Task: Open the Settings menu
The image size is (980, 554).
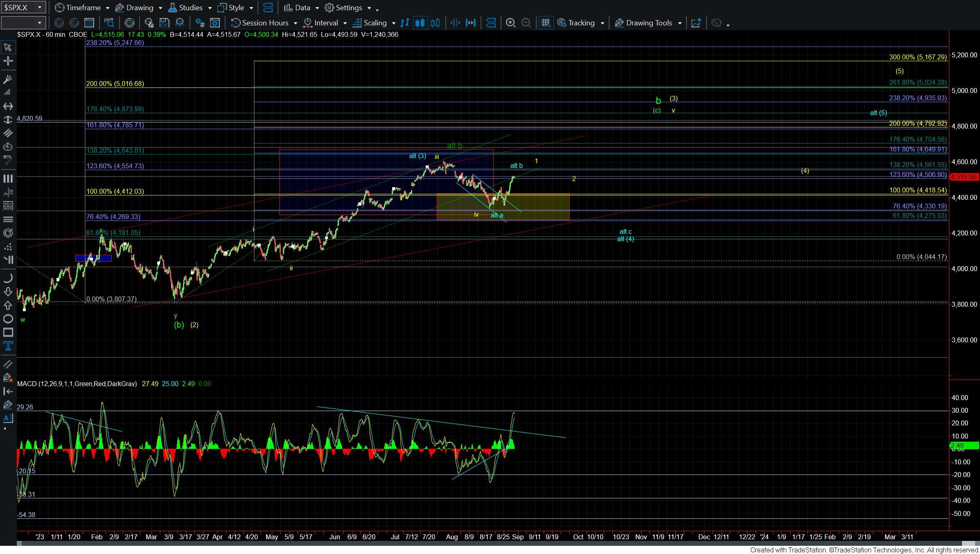Action: [x=343, y=8]
